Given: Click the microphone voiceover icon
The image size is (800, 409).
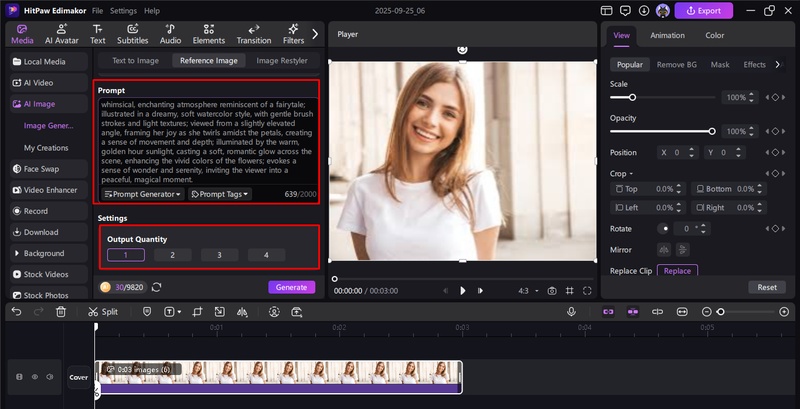Looking at the screenshot, I should (x=571, y=312).
